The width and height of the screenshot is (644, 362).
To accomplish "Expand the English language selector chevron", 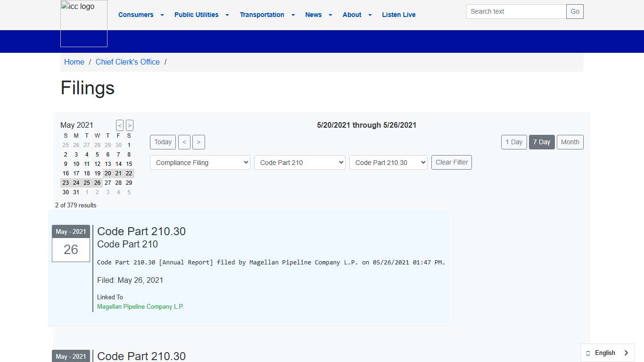I will 626,353.
